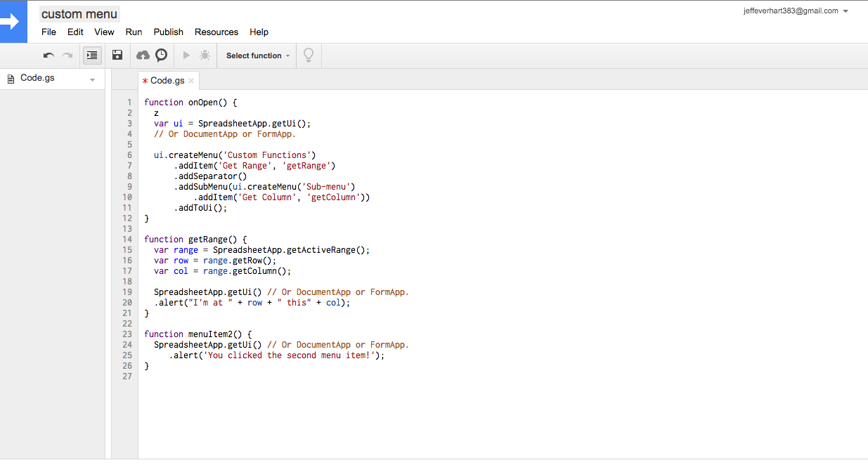This screenshot has height=465, width=868.
Task: Save the project with floppy disk icon
Action: (x=118, y=55)
